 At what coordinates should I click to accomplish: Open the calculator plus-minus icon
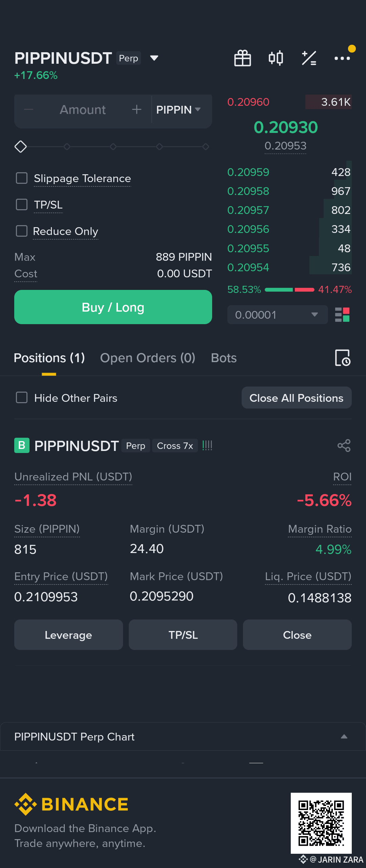(309, 58)
